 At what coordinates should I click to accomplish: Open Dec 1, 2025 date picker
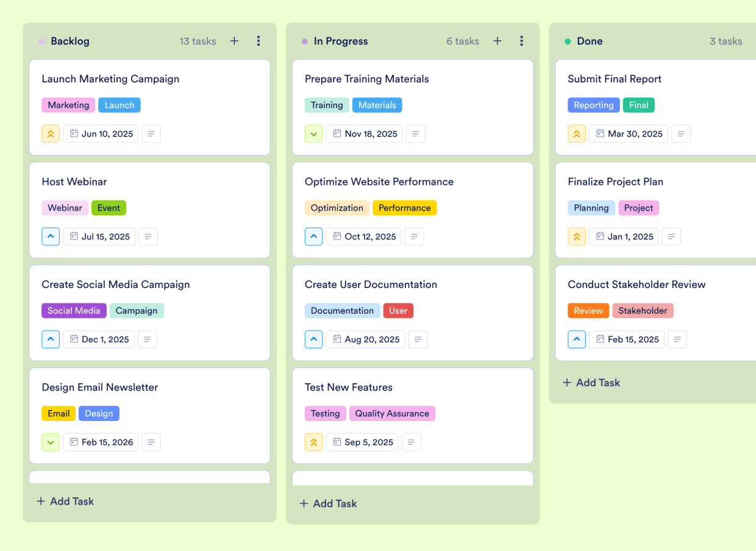click(x=99, y=339)
